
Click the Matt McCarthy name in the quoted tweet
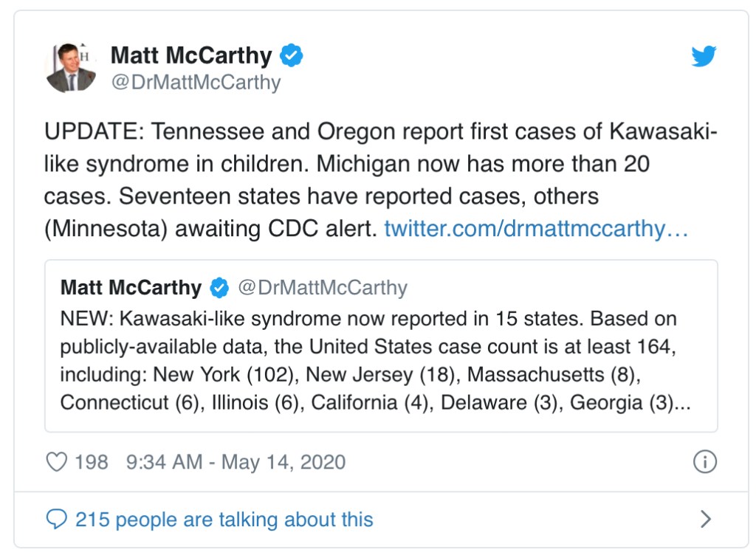(x=131, y=288)
